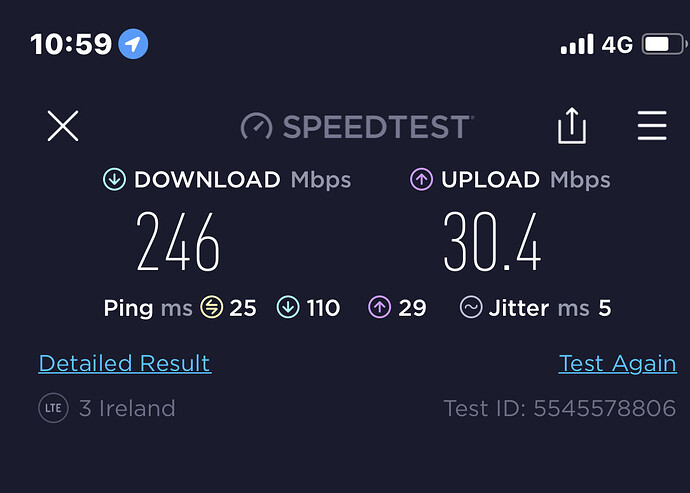
Task: Open the Detailed Result link
Action: pyautogui.click(x=124, y=363)
